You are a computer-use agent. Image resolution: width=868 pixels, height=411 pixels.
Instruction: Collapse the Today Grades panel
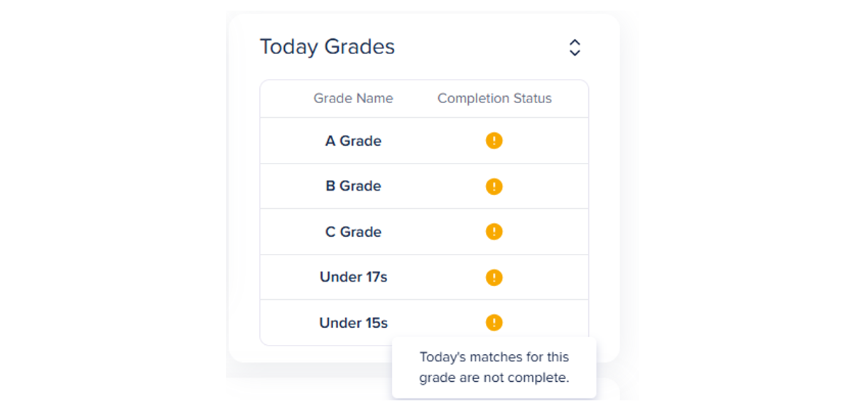(x=575, y=48)
